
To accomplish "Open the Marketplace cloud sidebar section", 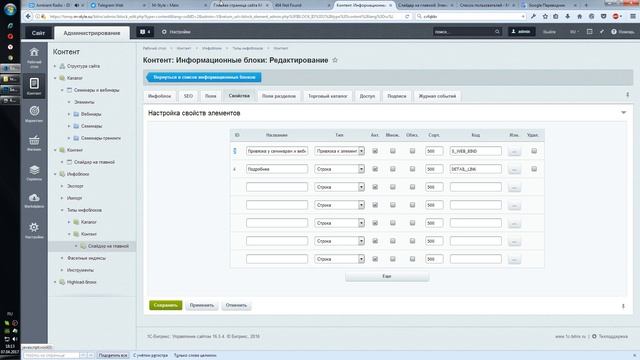I will [x=34, y=200].
